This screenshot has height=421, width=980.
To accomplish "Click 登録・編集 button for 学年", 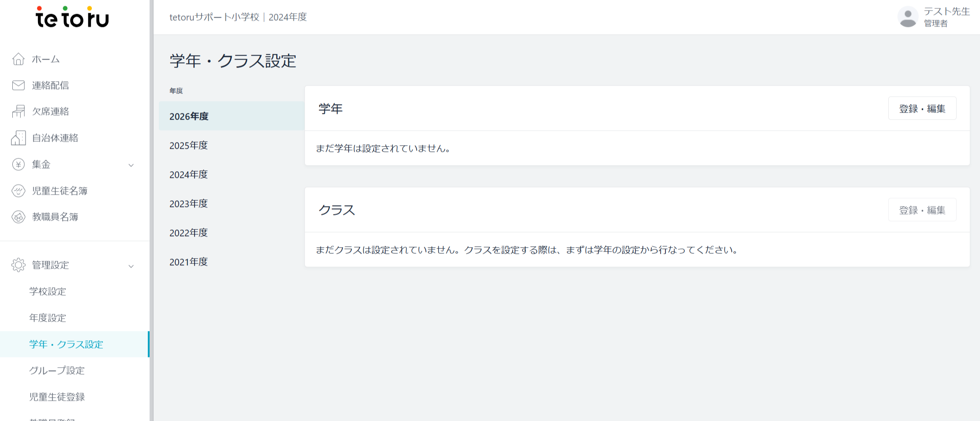I will point(922,109).
